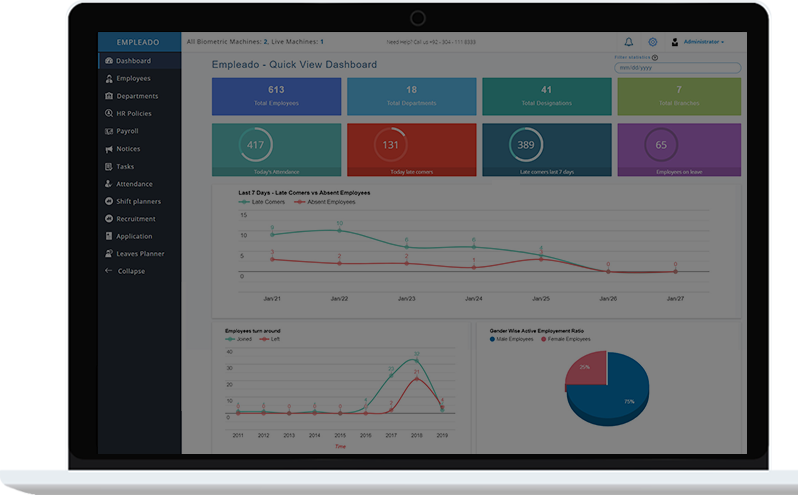Click 'Gender Wise Active Employement Ratio' title
The image size is (798, 495).
[536, 331]
